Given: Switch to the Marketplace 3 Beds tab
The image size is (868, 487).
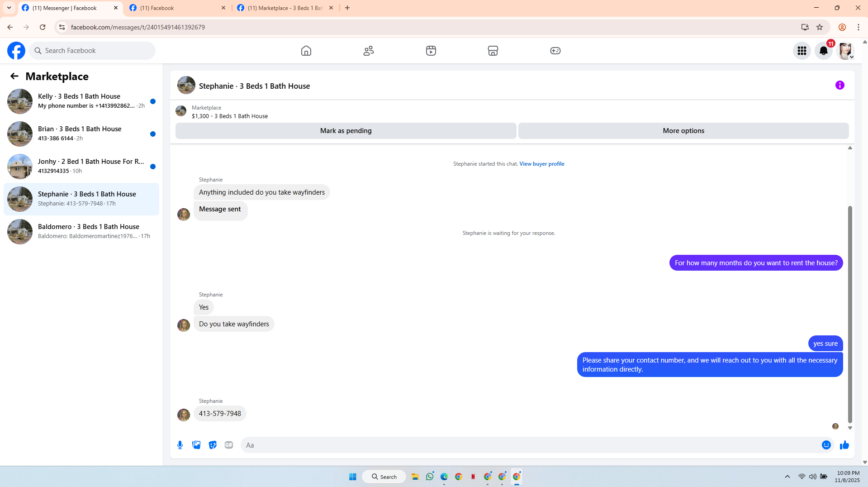Looking at the screenshot, I should (285, 8).
